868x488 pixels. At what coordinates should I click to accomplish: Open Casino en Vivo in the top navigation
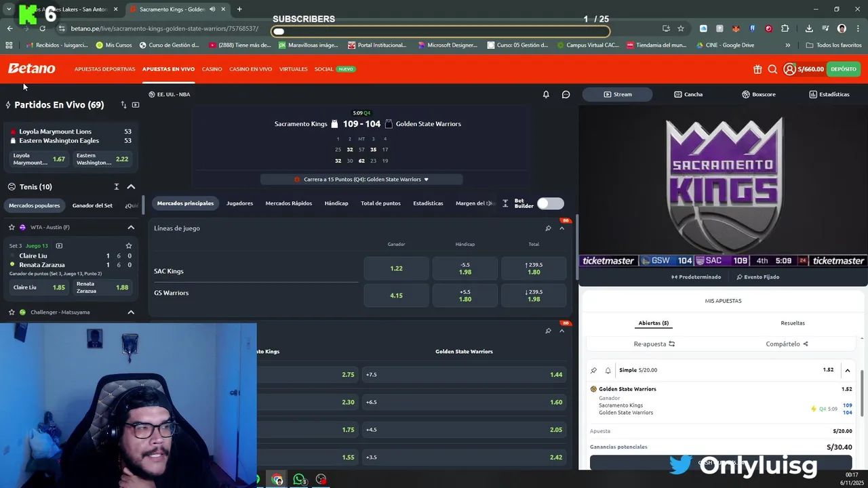click(250, 69)
